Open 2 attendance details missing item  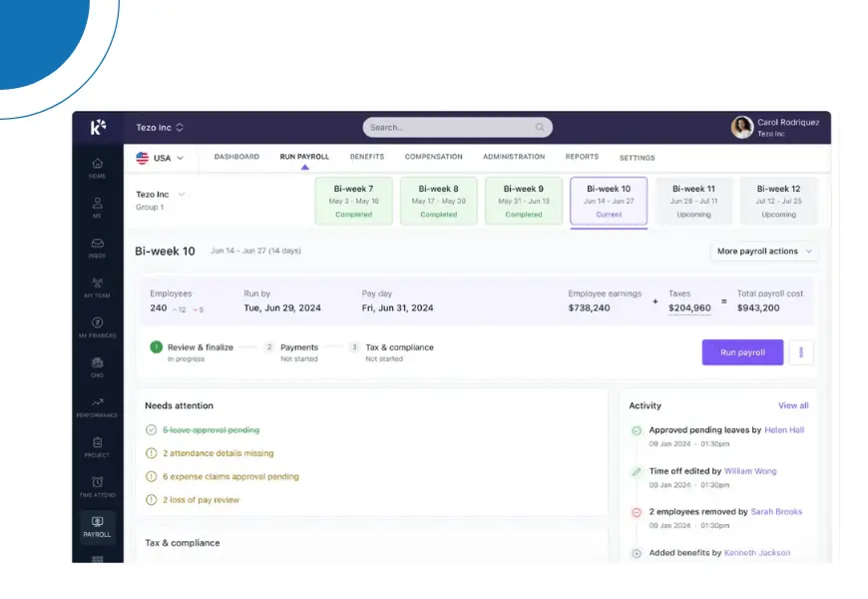pos(218,453)
